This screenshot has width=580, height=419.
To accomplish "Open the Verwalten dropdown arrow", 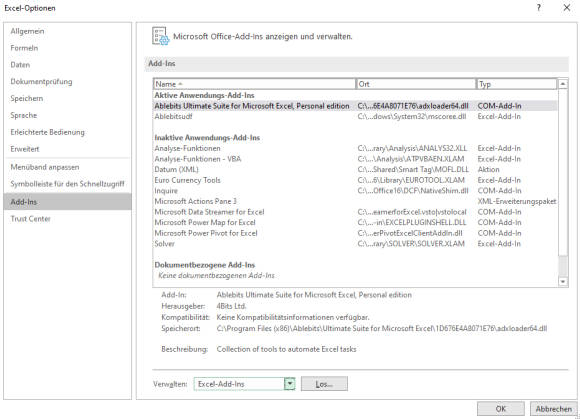I will coord(290,384).
